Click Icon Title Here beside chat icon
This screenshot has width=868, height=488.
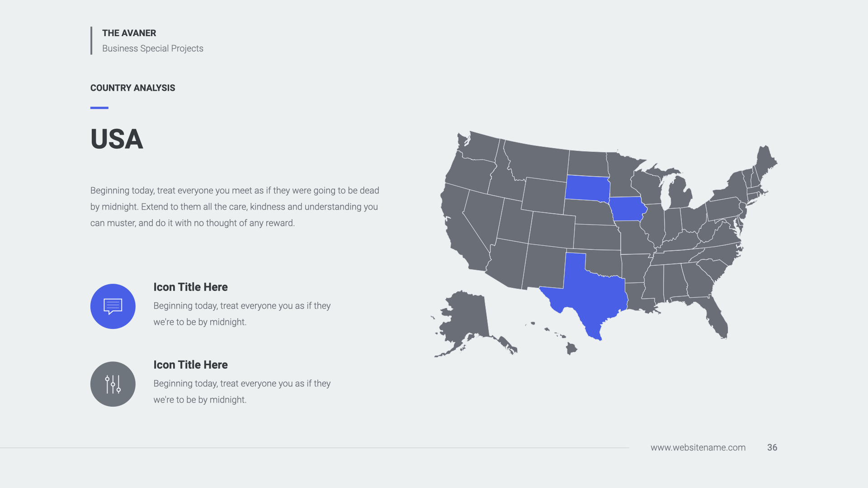190,287
